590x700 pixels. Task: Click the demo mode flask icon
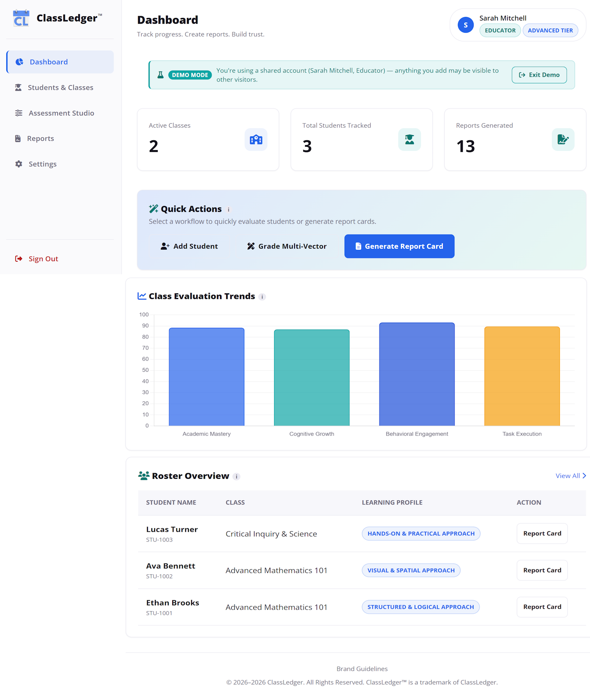tap(160, 75)
